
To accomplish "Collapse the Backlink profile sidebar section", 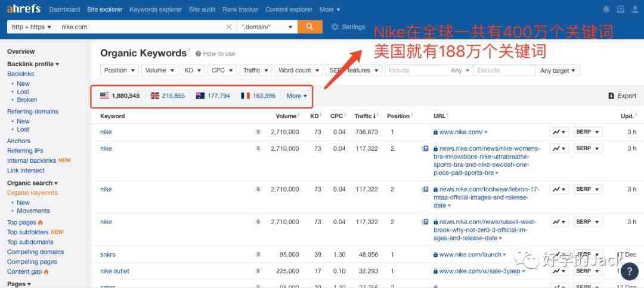I will point(33,64).
